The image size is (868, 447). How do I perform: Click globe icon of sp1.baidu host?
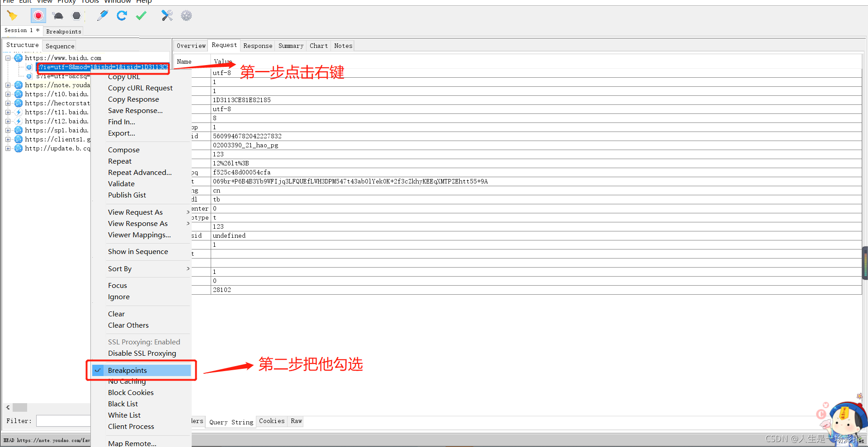point(19,130)
